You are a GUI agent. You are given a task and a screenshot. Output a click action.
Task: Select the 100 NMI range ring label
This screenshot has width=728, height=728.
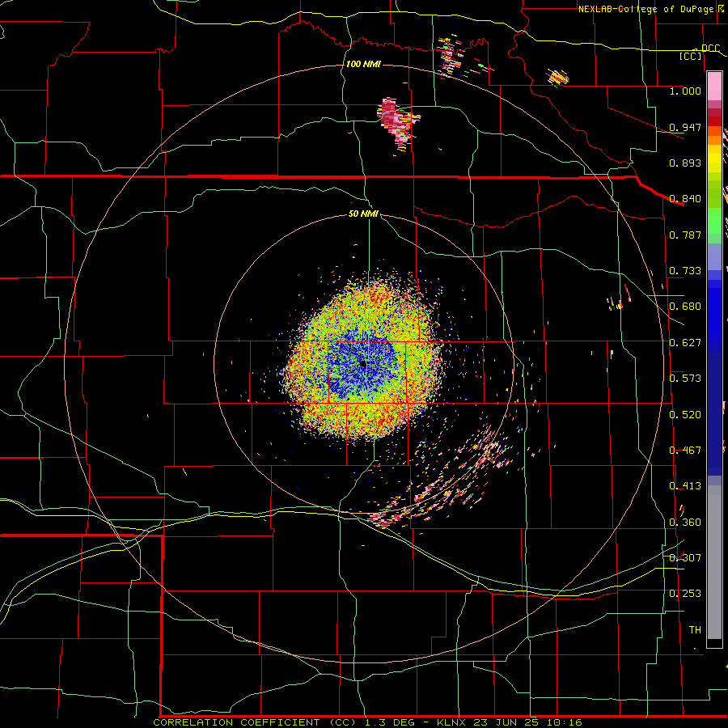(363, 64)
